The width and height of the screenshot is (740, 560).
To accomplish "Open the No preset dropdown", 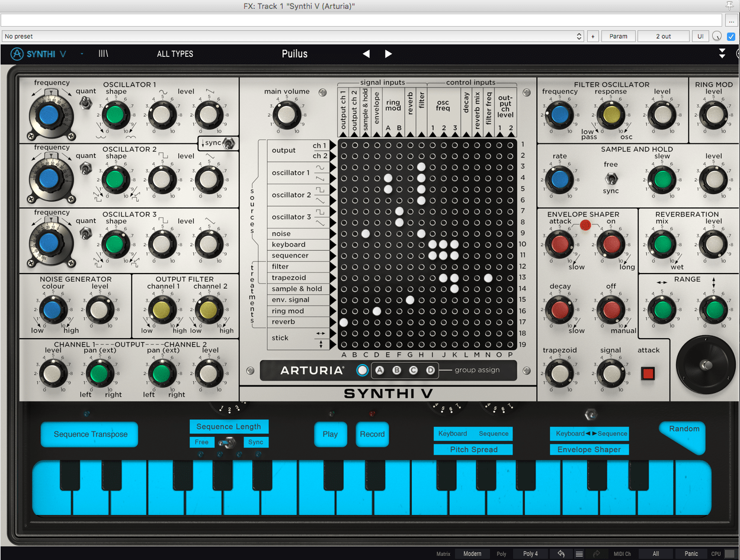I will pos(293,36).
